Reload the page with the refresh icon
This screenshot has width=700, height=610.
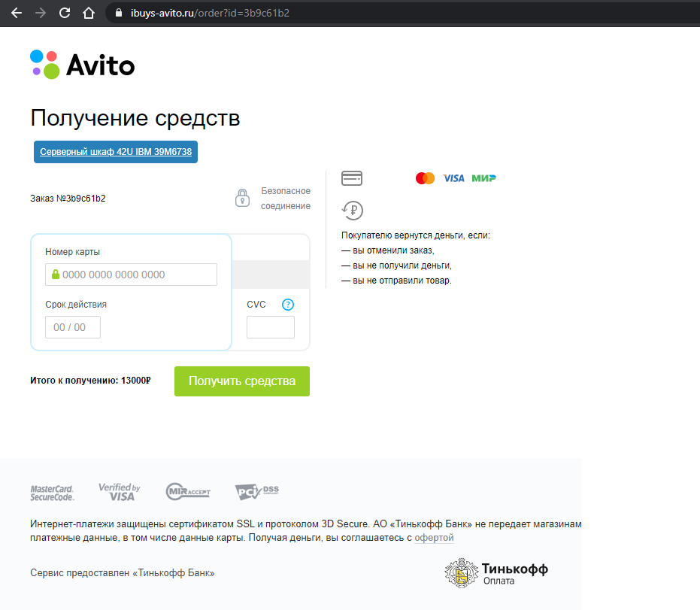65,13
